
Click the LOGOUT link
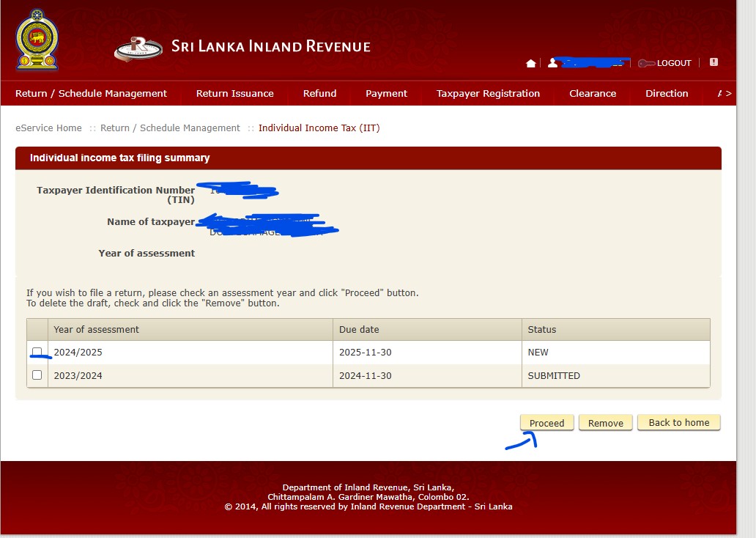point(674,64)
